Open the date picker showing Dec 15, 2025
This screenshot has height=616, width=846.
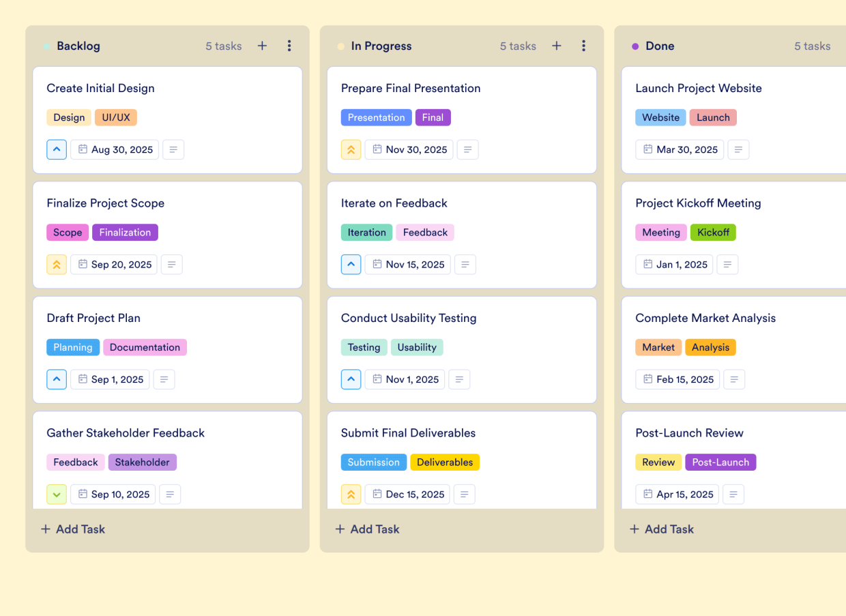[407, 494]
